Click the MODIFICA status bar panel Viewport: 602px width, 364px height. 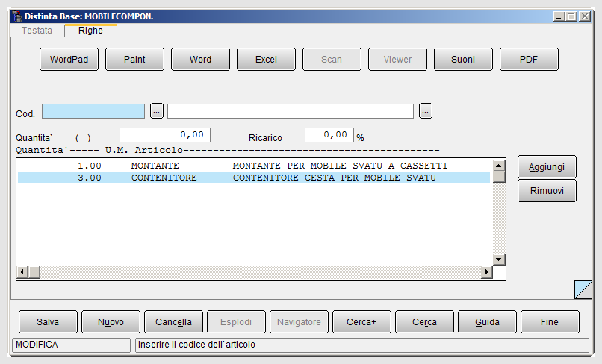click(x=72, y=345)
